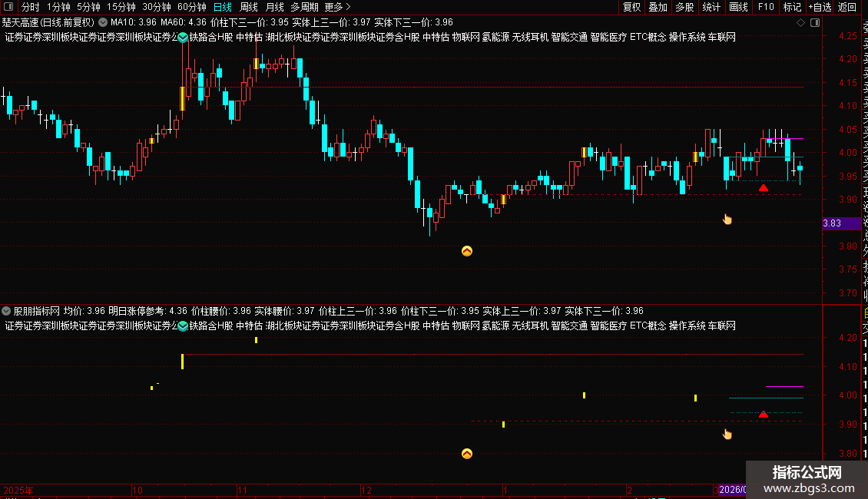
Task: Open 多周期 multi-period view
Action: pos(304,7)
